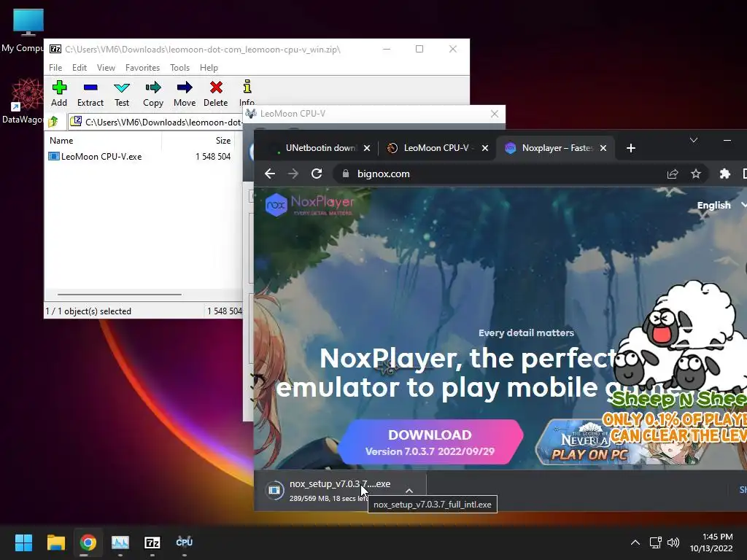Bookmark this page with star icon
Image resolution: width=747 pixels, height=560 pixels.
[x=696, y=174]
